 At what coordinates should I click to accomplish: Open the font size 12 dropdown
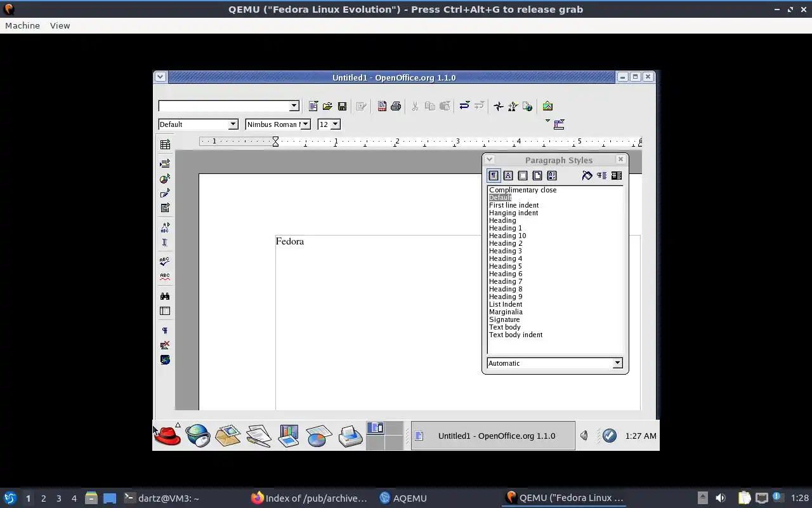[336, 124]
